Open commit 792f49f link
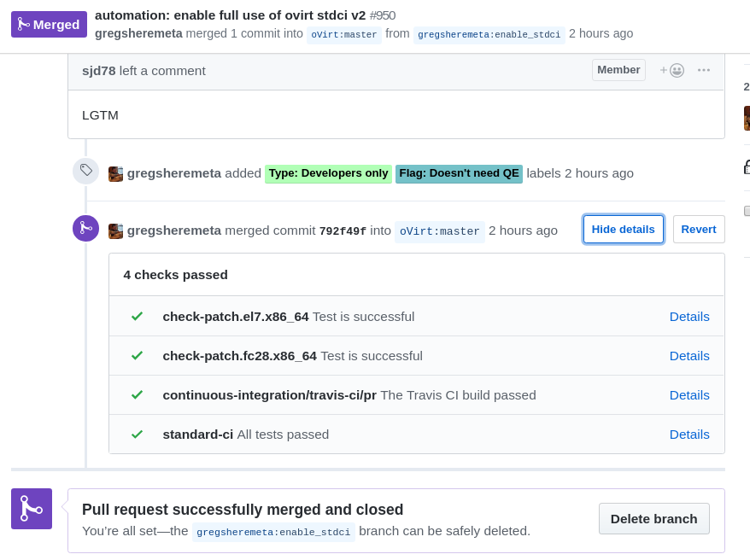Viewport: 750px width, 560px height. (343, 230)
